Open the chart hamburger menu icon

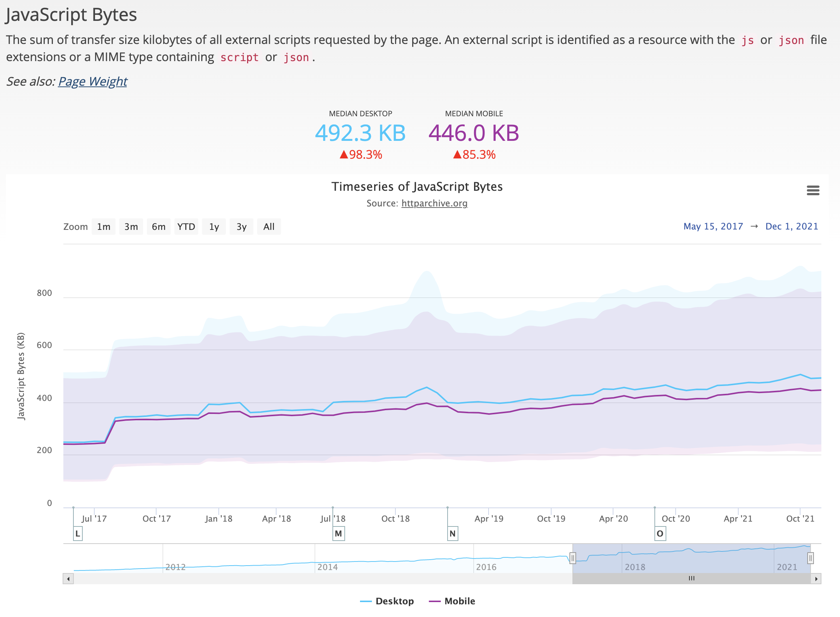pyautogui.click(x=813, y=190)
